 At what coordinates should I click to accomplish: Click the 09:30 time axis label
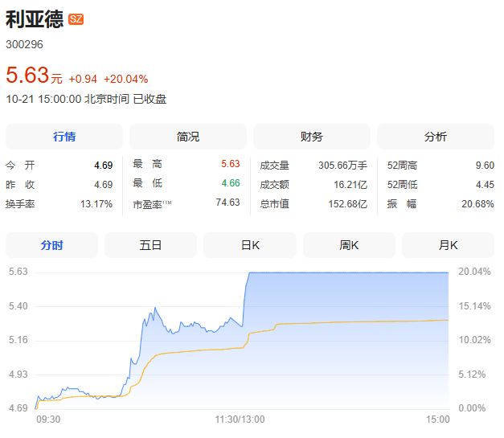(x=48, y=420)
